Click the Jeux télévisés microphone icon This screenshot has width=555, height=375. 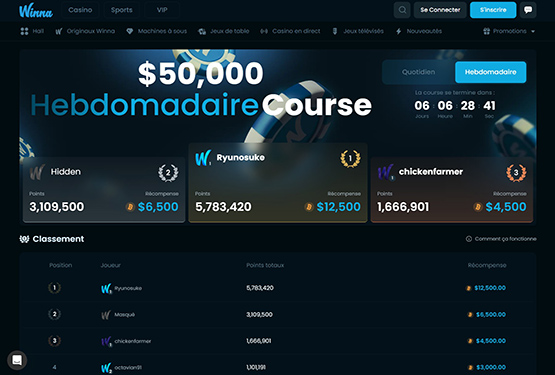(x=335, y=31)
